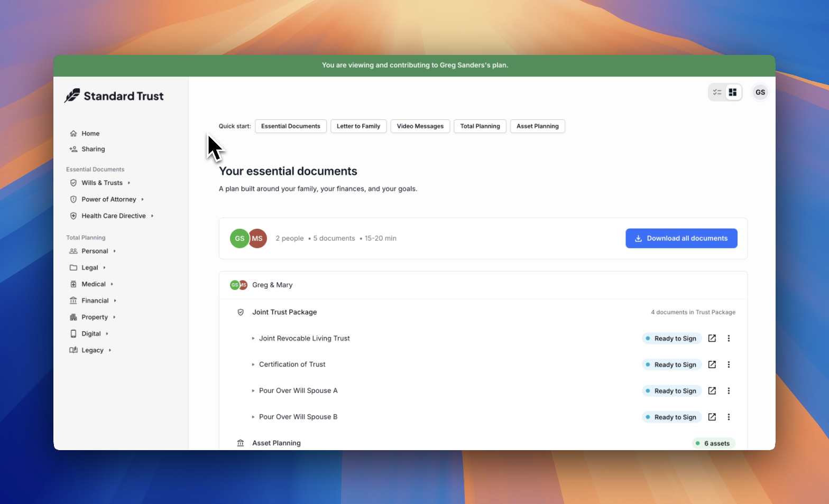Go to Home in sidebar
The height and width of the screenshot is (504, 829).
coord(90,134)
